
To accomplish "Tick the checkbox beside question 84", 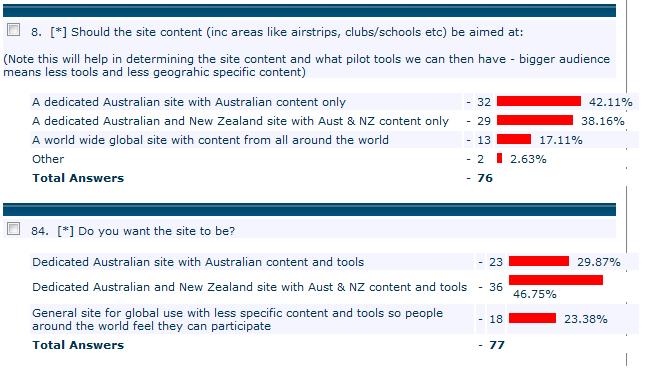I will (13, 228).
